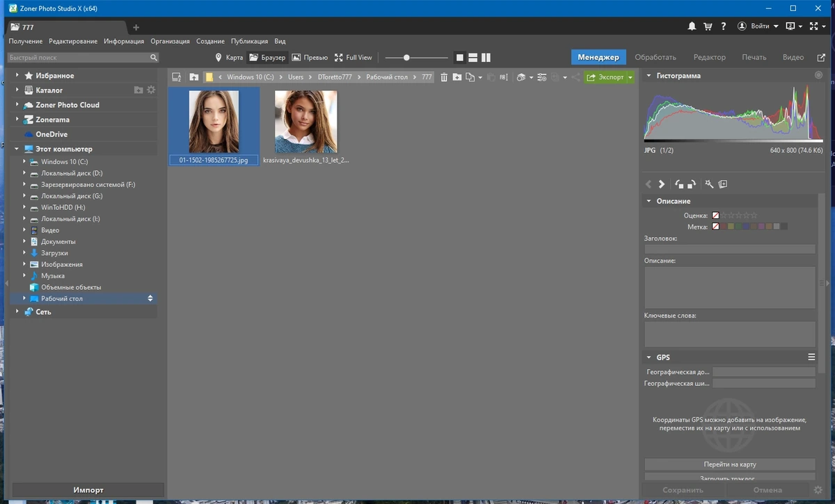The image size is (835, 504).
Task: Expand the Windows 10 (C:) drive tree node
Action: 24,161
